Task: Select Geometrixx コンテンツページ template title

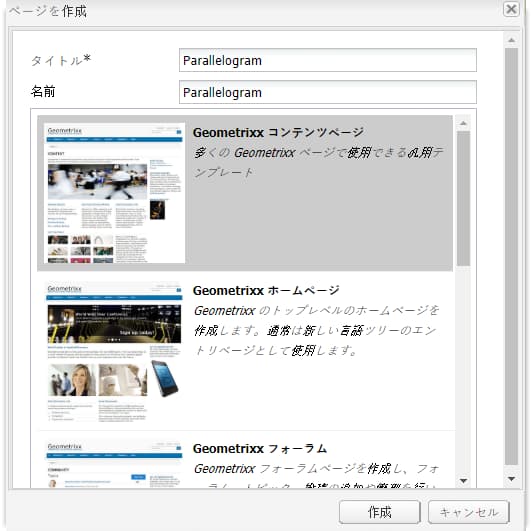Action: 278,133
